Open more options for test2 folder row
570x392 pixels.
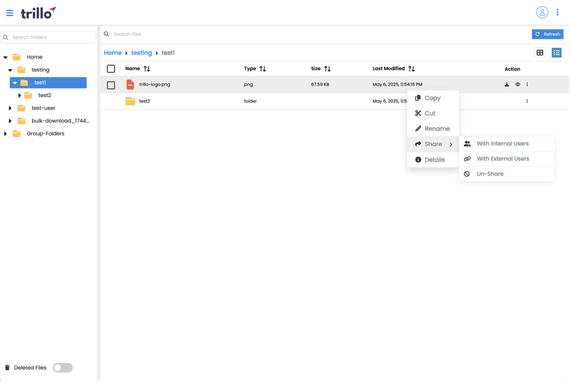click(x=527, y=101)
